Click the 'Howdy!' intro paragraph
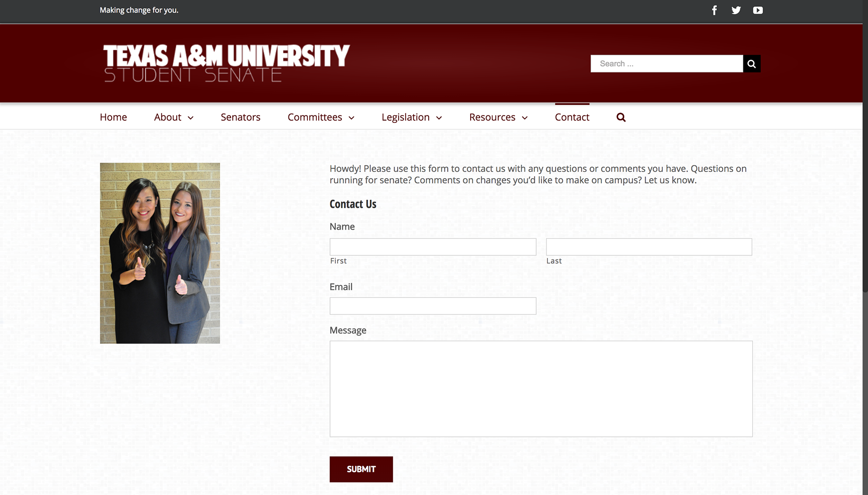The height and width of the screenshot is (495, 868). [x=538, y=174]
